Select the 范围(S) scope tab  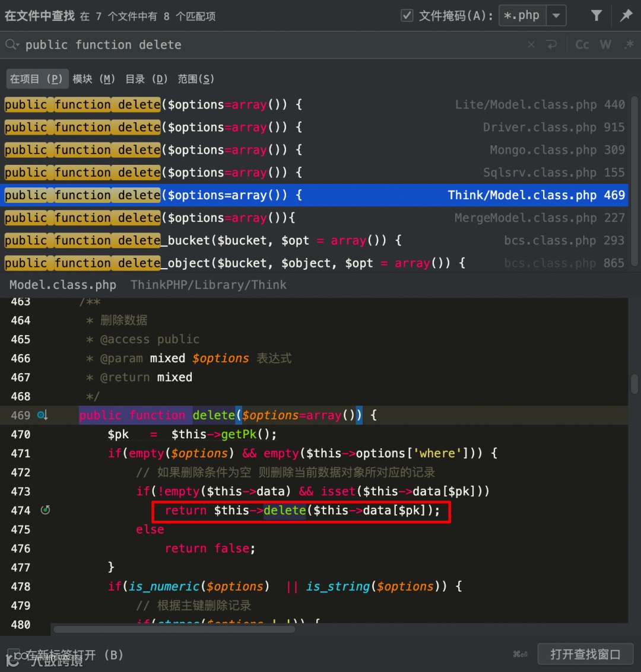196,79
